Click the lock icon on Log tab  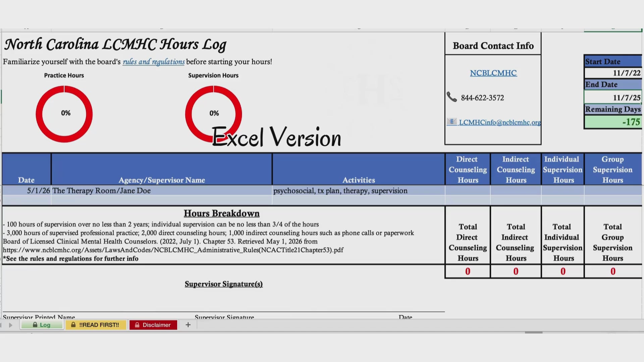tap(35, 325)
